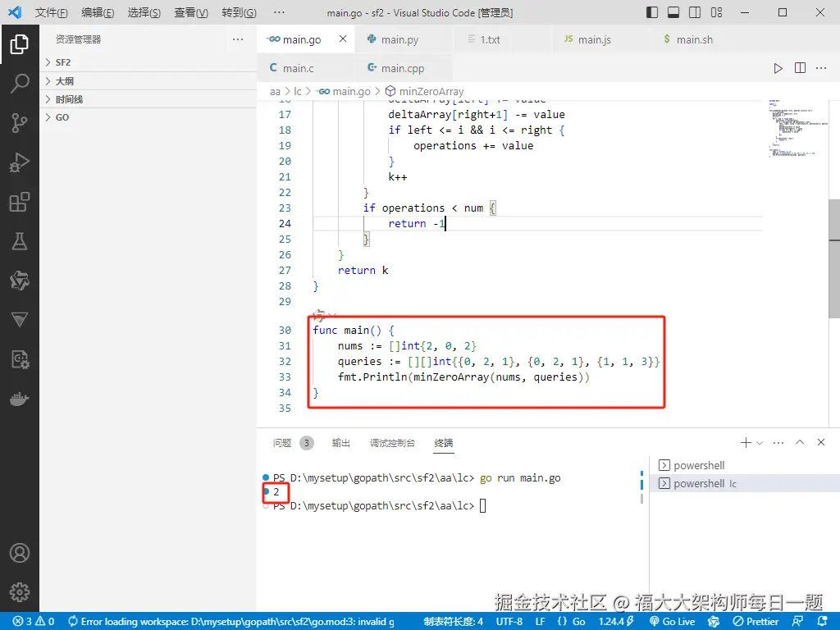Screen dimensions: 840x630
Task: Open the Accounts icon in activity bar
Action: 20,553
